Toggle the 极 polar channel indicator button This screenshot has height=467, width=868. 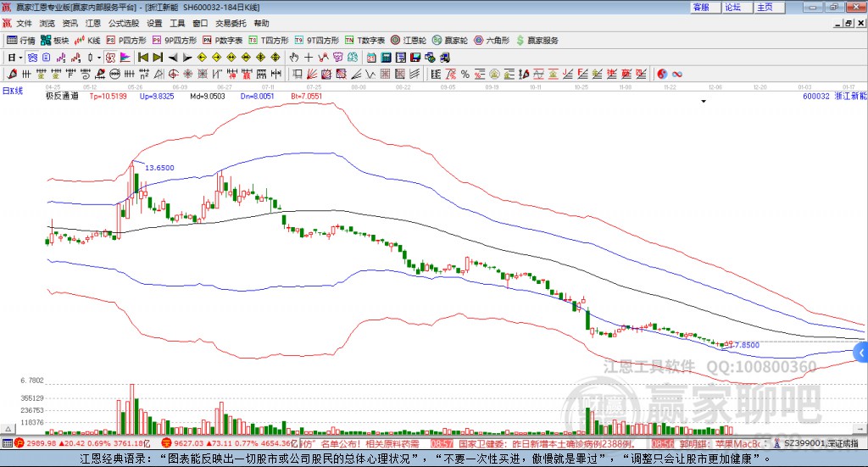tap(111, 58)
